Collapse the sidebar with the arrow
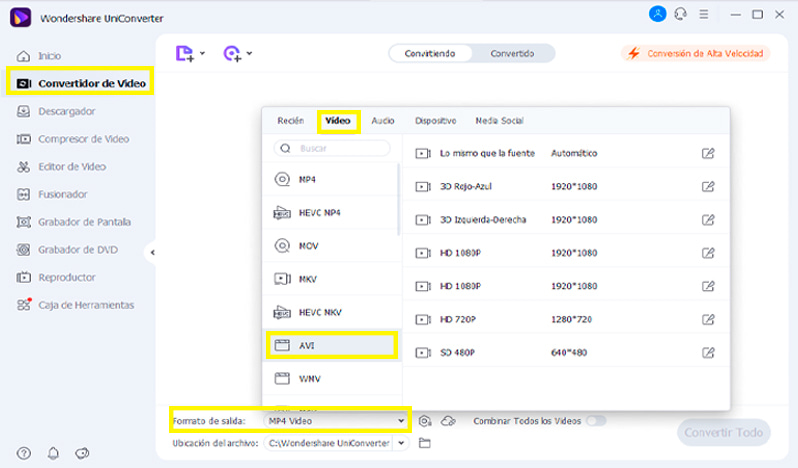Image resolution: width=798 pixels, height=468 pixels. (x=152, y=252)
